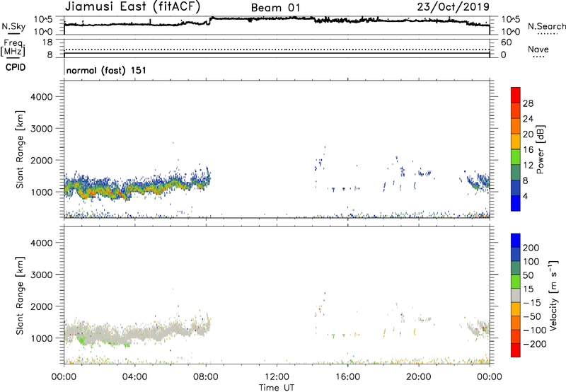Image resolution: width=566 pixels, height=392 pixels.
Task: Pick the red bottom Velocity colorbar segment
Action: 516,350
